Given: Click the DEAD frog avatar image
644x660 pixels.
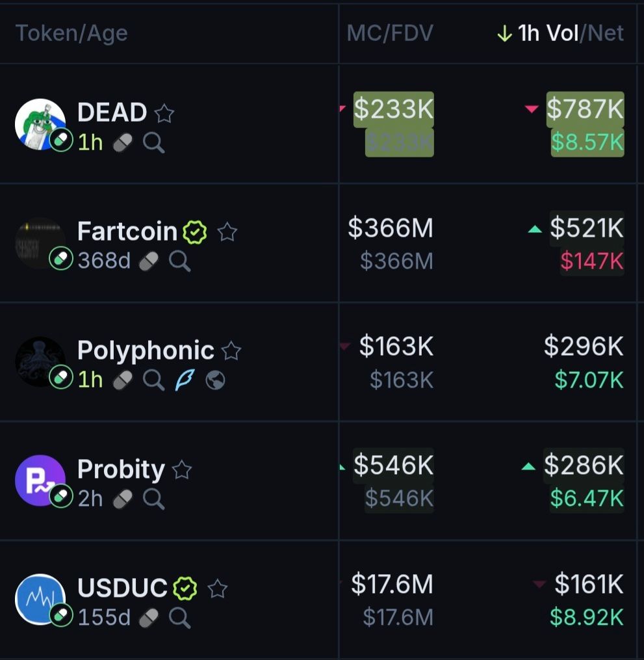Looking at the screenshot, I should 40,124.
